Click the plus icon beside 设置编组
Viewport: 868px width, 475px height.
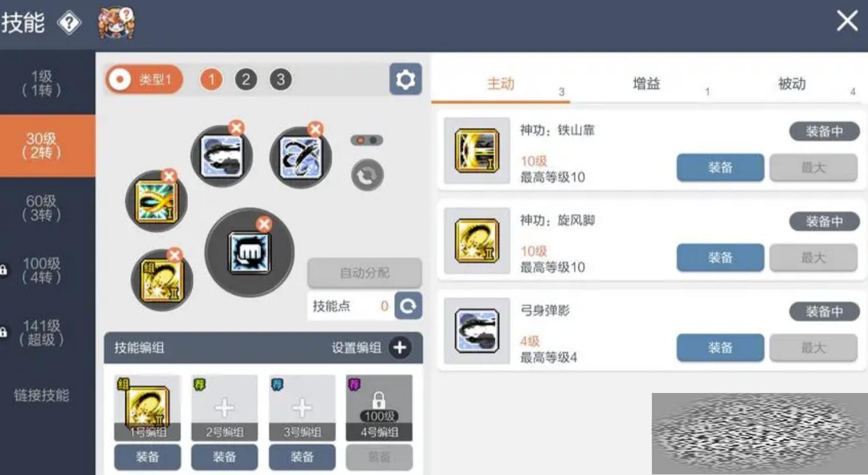pos(400,348)
